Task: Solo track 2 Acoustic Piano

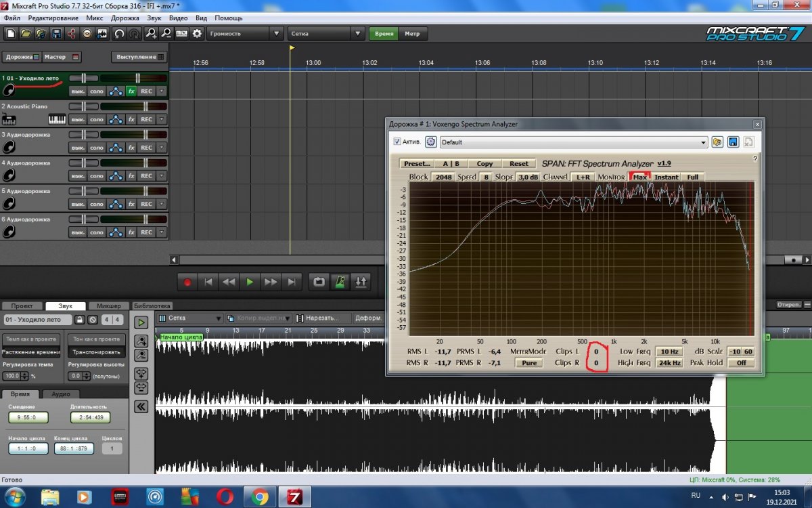Action: click(97, 119)
